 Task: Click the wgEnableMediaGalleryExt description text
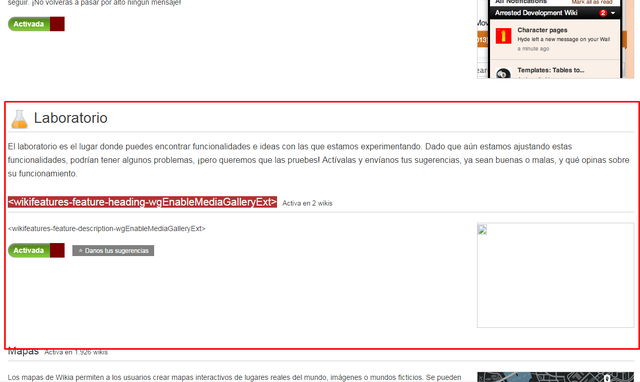point(107,229)
